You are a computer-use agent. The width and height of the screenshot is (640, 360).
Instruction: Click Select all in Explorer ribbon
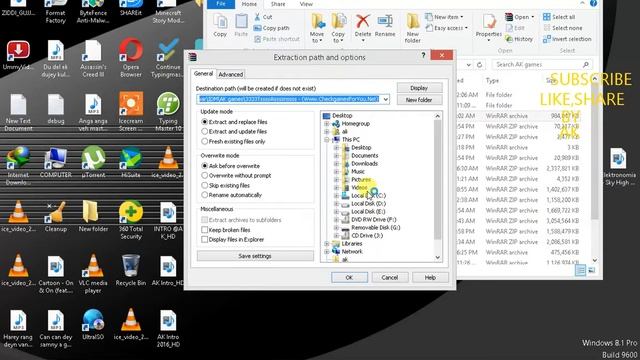(x=559, y=17)
